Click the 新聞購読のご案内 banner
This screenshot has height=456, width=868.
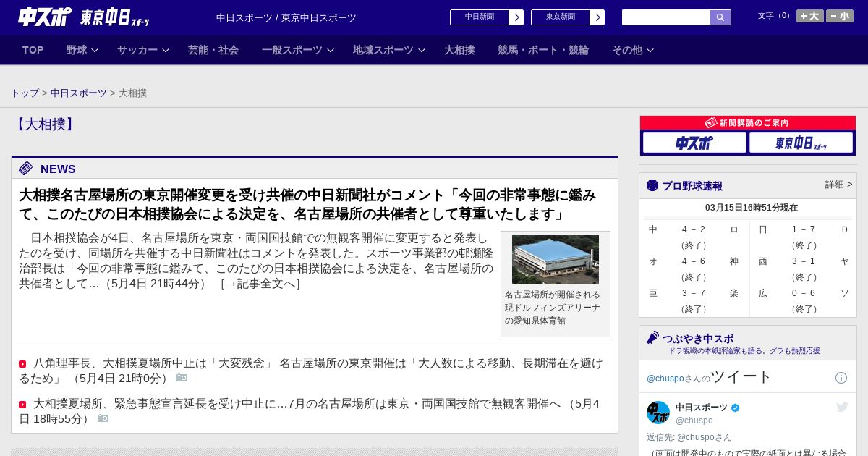(x=748, y=123)
